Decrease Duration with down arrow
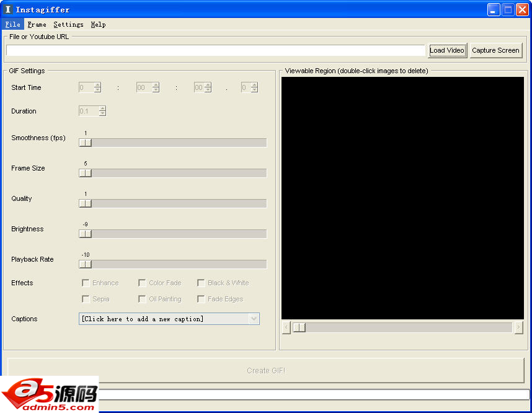532x413 pixels. [x=102, y=113]
